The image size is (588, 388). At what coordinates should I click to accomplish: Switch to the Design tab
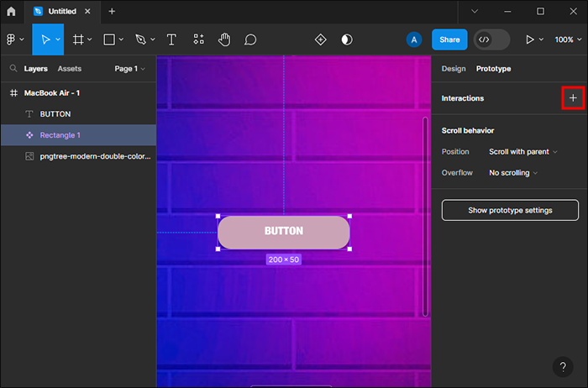(454, 69)
